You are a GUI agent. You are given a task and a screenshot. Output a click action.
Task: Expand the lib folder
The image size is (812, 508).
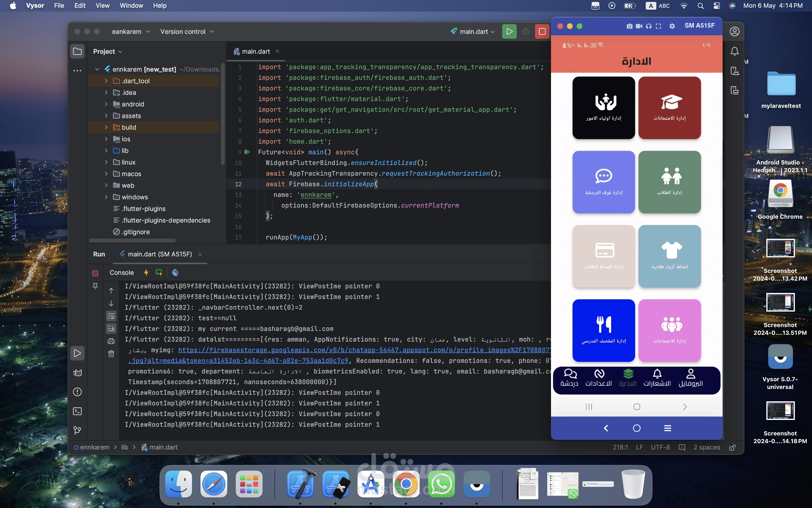coord(106,150)
